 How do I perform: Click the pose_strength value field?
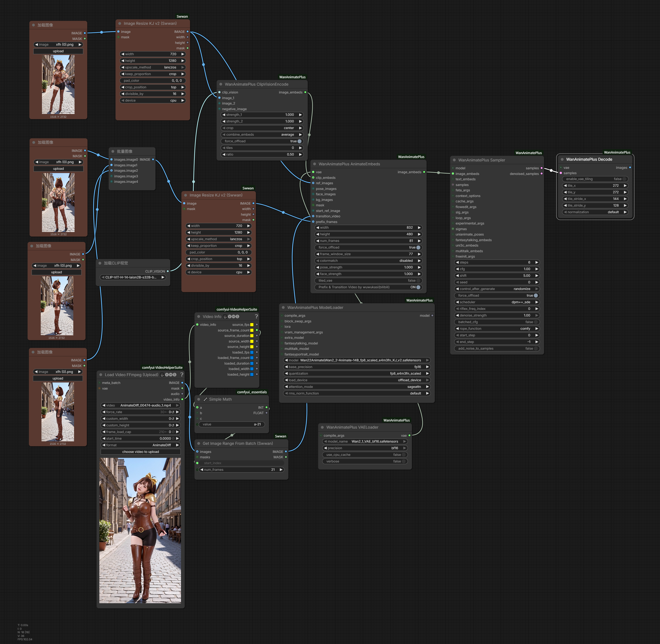point(368,267)
